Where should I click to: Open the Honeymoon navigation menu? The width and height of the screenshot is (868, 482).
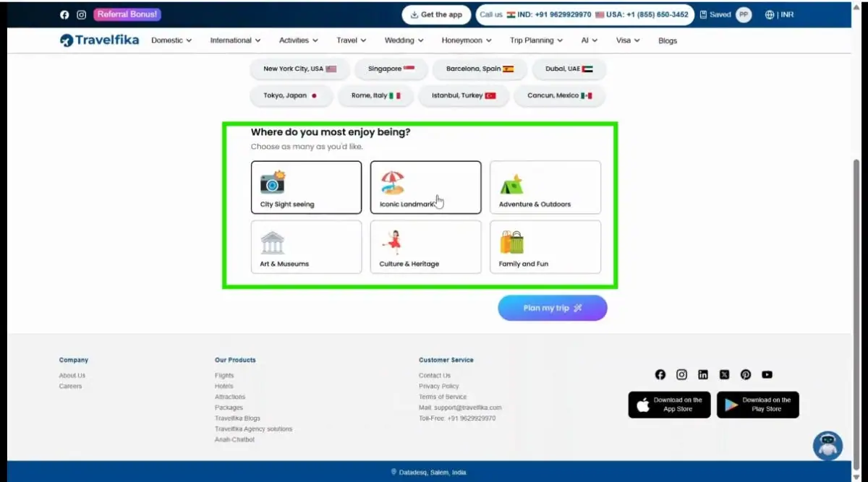[x=467, y=40]
